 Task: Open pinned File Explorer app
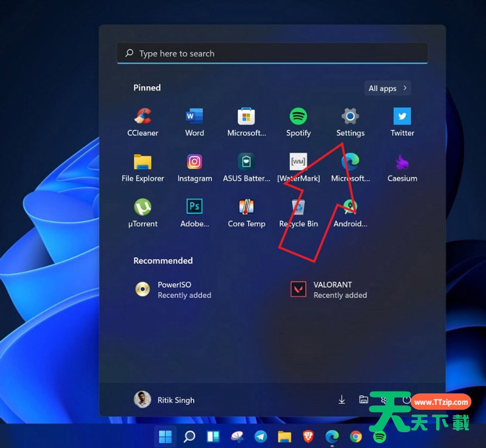pos(143,167)
